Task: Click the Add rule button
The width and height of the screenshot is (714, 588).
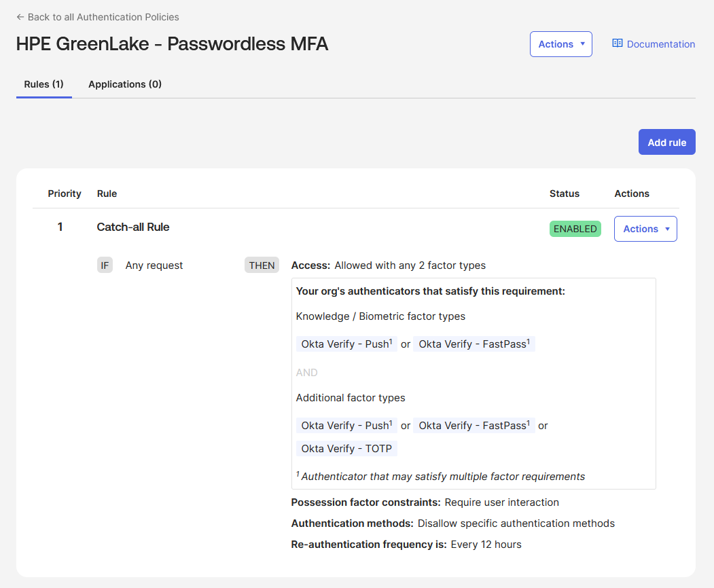Action: pos(666,143)
